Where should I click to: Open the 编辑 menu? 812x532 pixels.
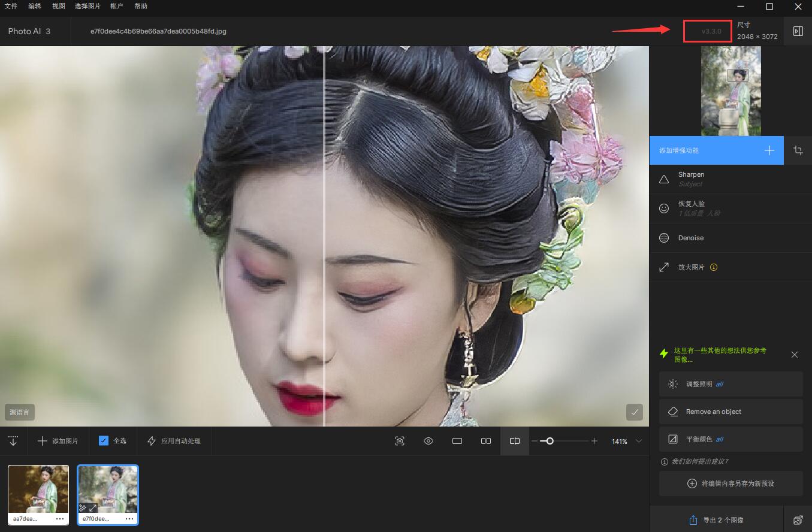pos(35,6)
